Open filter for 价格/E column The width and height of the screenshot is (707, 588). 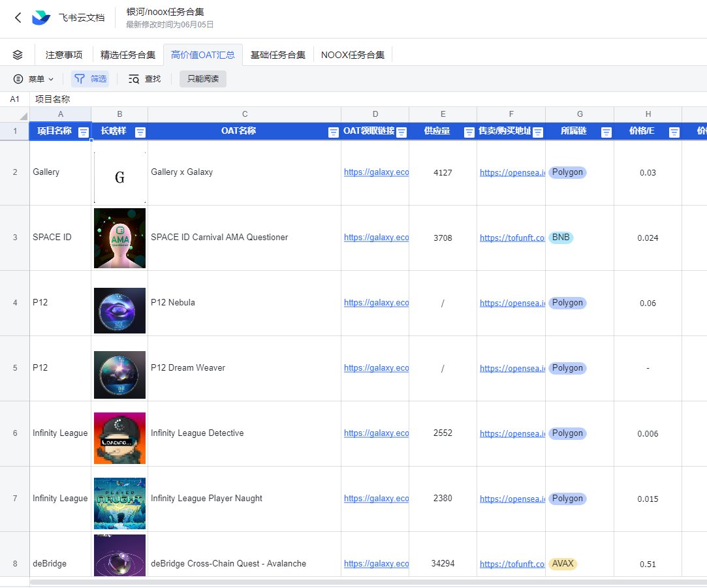click(674, 132)
